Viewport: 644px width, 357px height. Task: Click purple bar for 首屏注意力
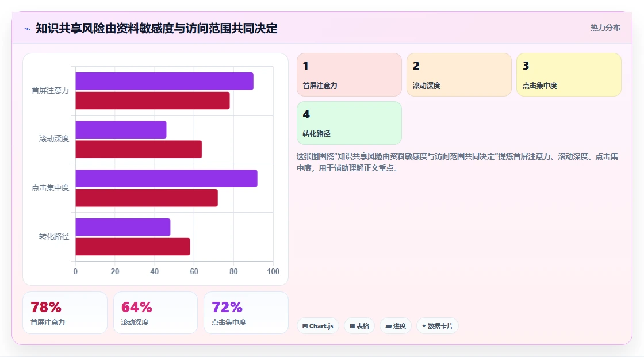(x=164, y=81)
